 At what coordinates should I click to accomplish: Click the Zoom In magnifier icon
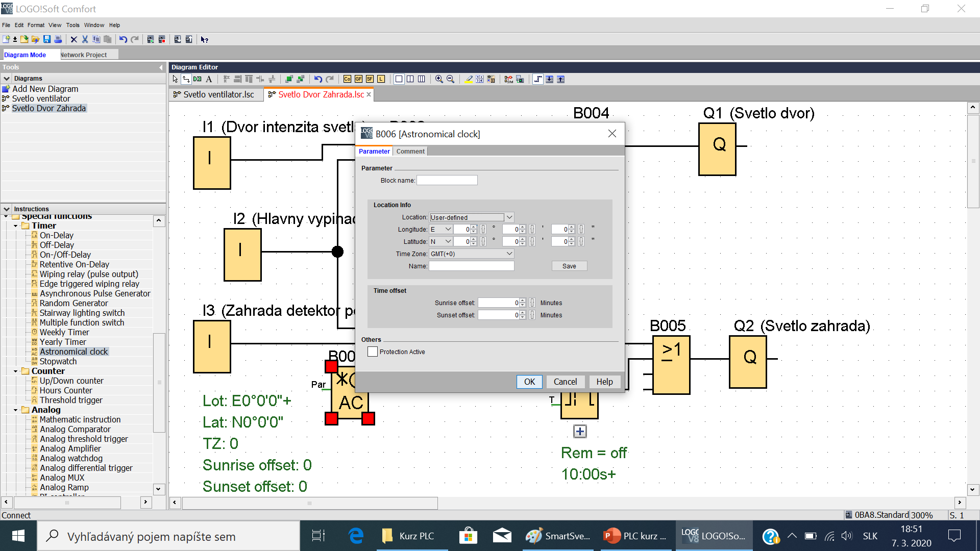[439, 79]
